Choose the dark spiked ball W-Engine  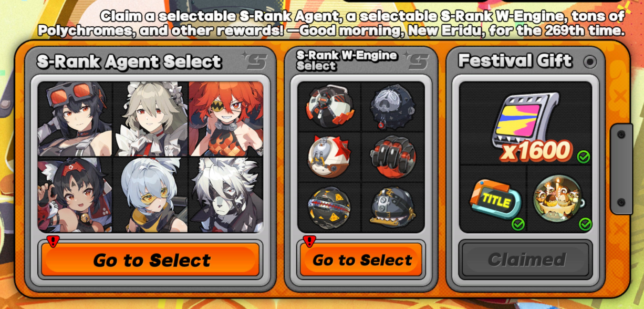[x=393, y=106]
